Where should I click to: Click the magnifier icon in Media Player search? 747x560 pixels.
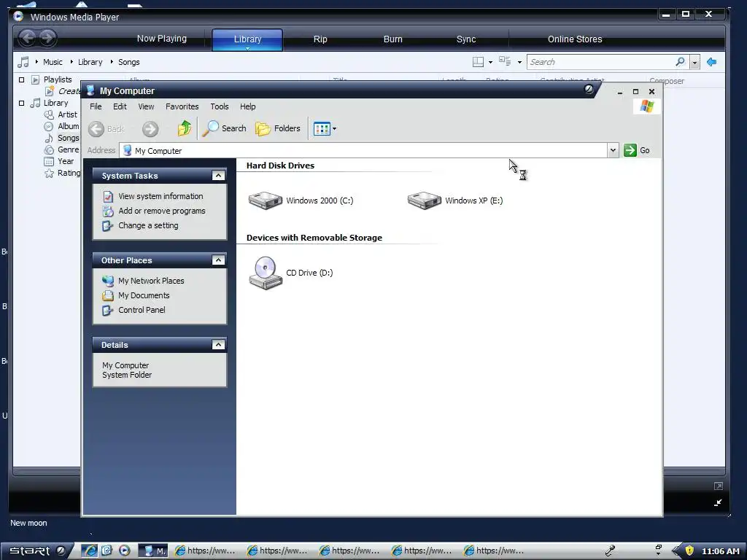680,61
